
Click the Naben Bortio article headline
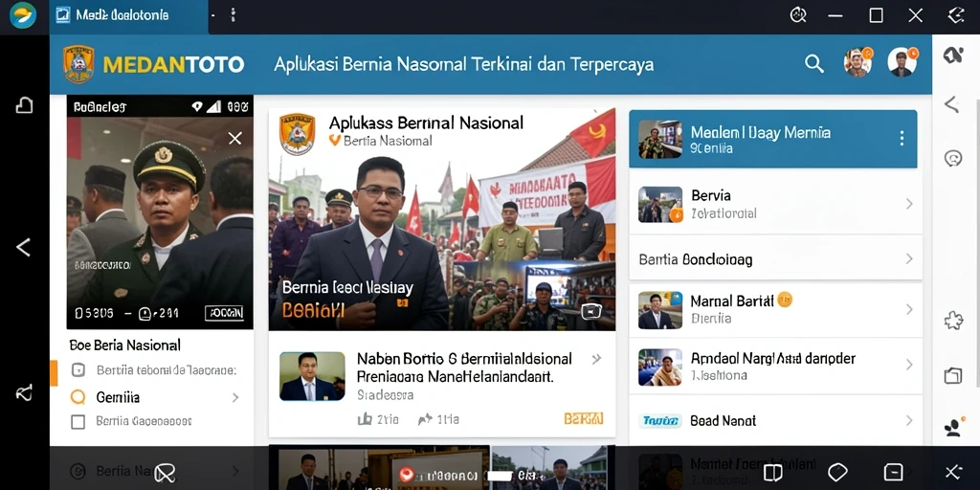(x=464, y=367)
